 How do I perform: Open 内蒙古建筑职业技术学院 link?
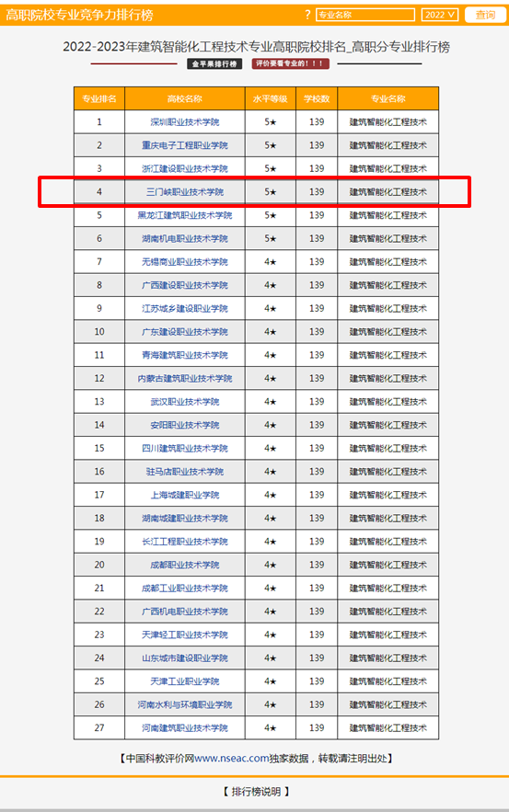click(184, 379)
